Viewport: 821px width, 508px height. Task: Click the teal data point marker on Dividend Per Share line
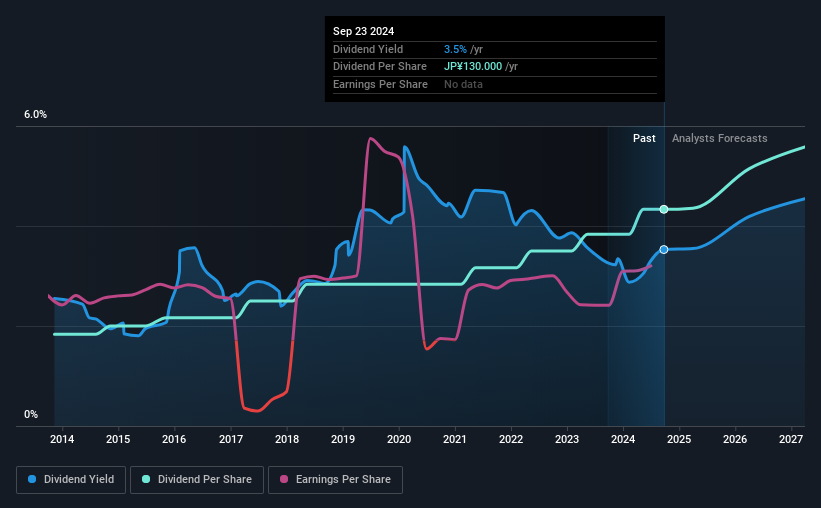664,209
